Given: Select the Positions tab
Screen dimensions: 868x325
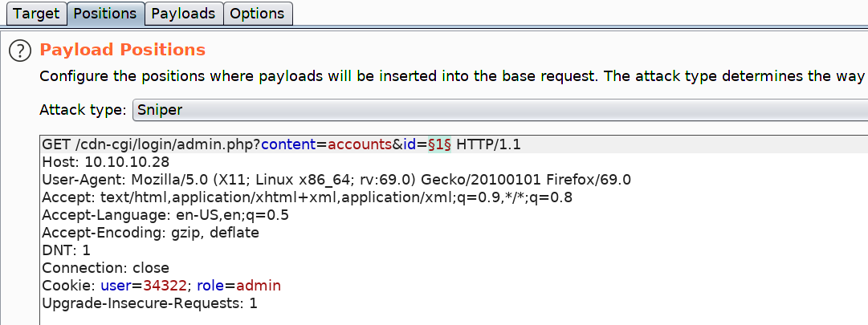Looking at the screenshot, I should [106, 14].
